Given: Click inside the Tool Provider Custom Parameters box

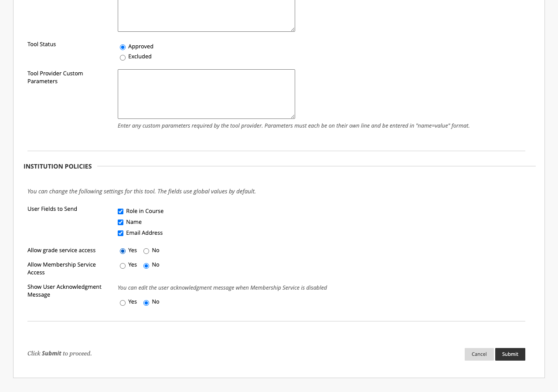Looking at the screenshot, I should (206, 94).
